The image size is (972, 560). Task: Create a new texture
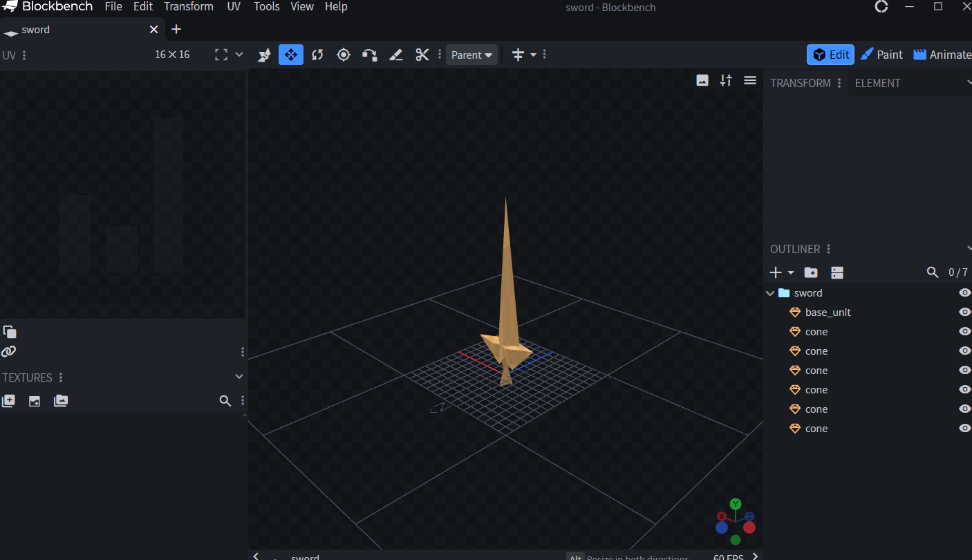[x=35, y=400]
